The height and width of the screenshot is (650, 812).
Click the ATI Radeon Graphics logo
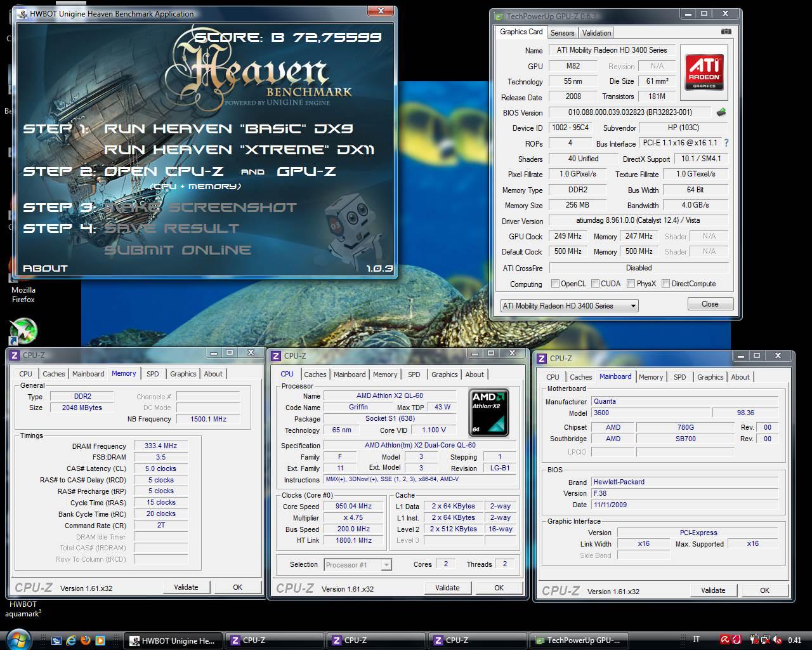click(704, 72)
